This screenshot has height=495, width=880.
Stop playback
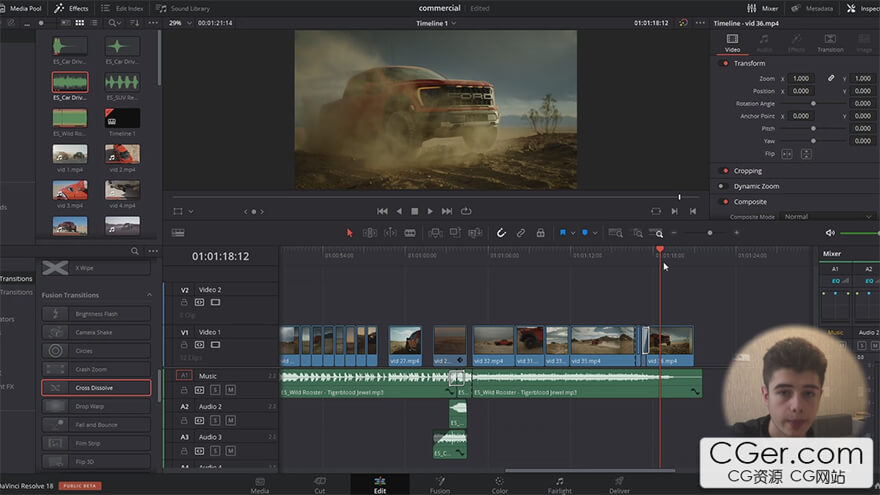415,212
